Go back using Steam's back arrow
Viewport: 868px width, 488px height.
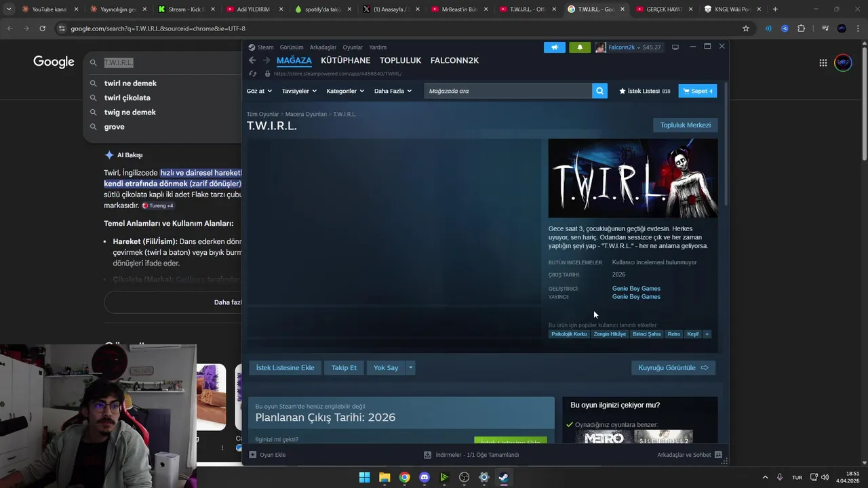[252, 60]
